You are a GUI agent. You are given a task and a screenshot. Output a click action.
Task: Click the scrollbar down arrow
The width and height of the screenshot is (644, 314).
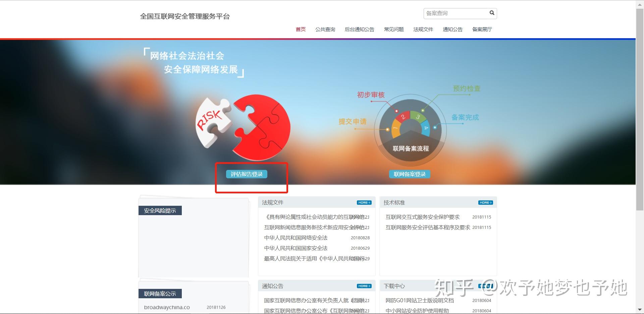[640, 310]
